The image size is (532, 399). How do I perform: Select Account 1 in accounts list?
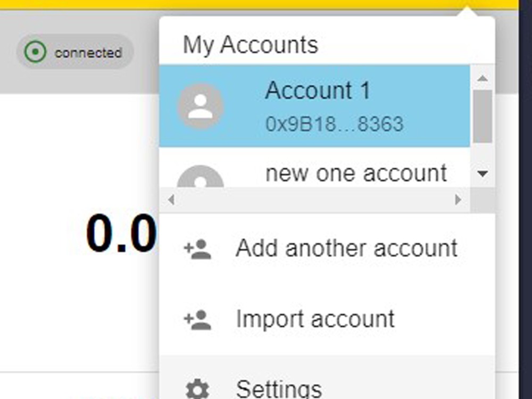314,106
